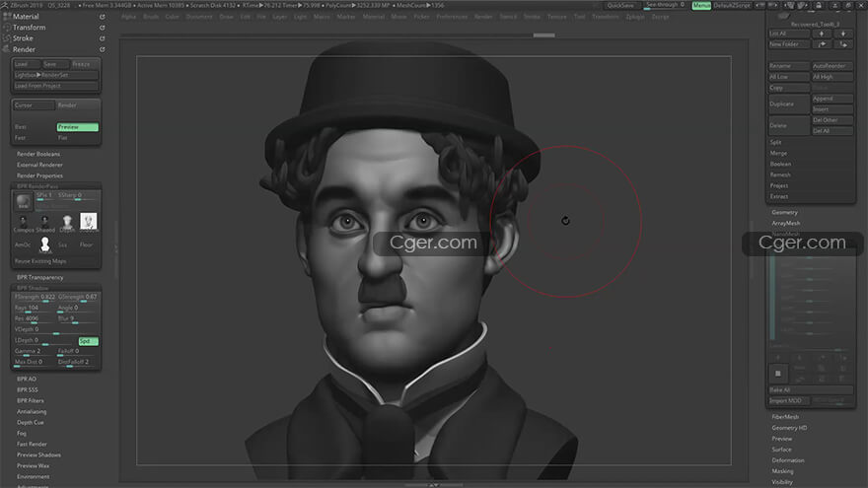Select the Mask render pass thumbnail

click(x=44, y=244)
